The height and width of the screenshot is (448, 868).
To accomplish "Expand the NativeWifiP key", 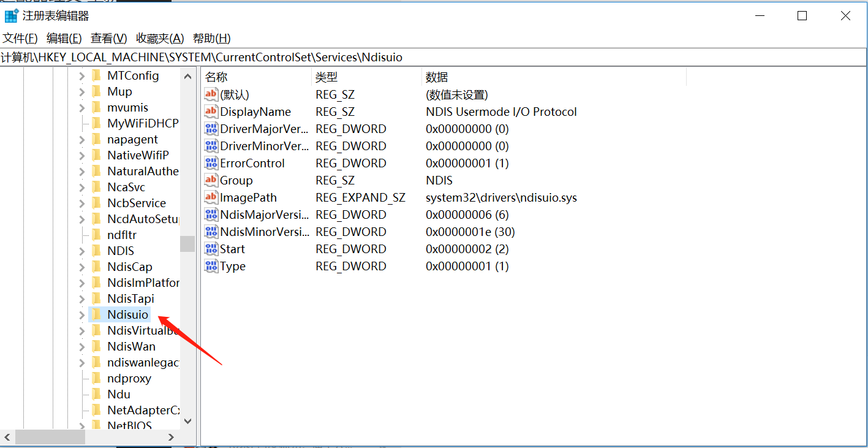I will tap(81, 156).
